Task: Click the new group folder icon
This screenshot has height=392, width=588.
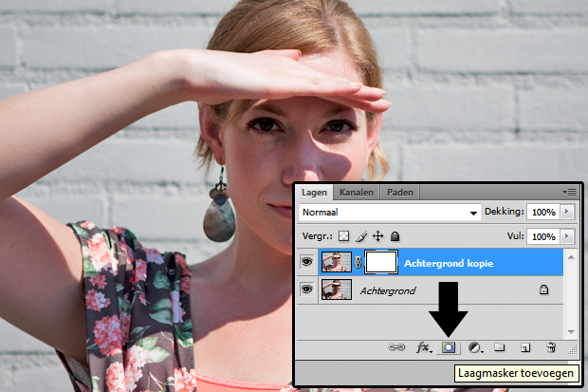Action: click(499, 348)
